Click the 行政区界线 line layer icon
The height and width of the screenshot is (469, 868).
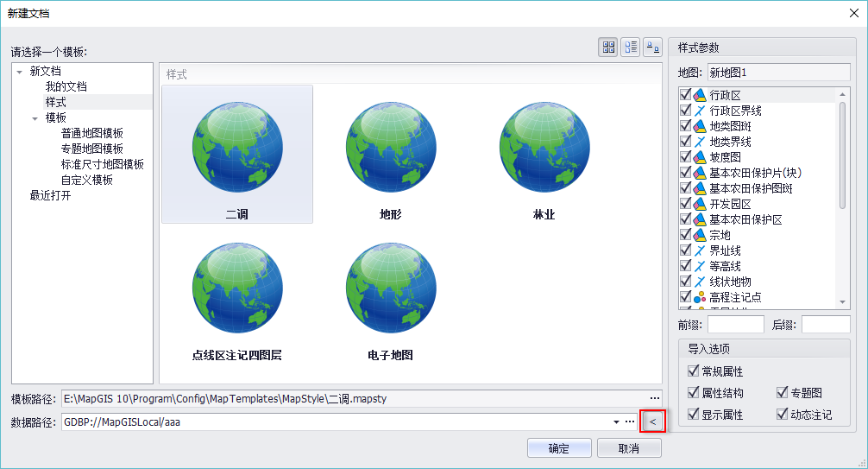coord(700,111)
